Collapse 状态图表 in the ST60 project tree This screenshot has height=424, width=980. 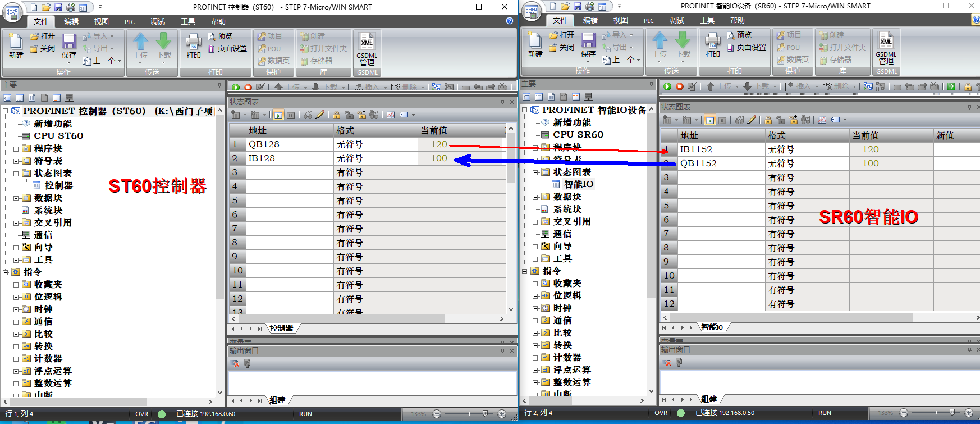click(x=16, y=174)
